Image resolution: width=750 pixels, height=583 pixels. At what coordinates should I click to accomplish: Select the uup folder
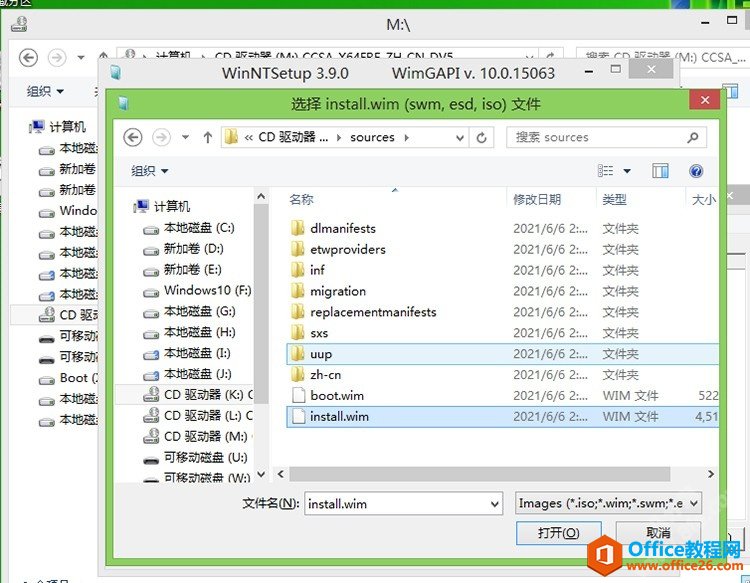pyautogui.click(x=502, y=354)
